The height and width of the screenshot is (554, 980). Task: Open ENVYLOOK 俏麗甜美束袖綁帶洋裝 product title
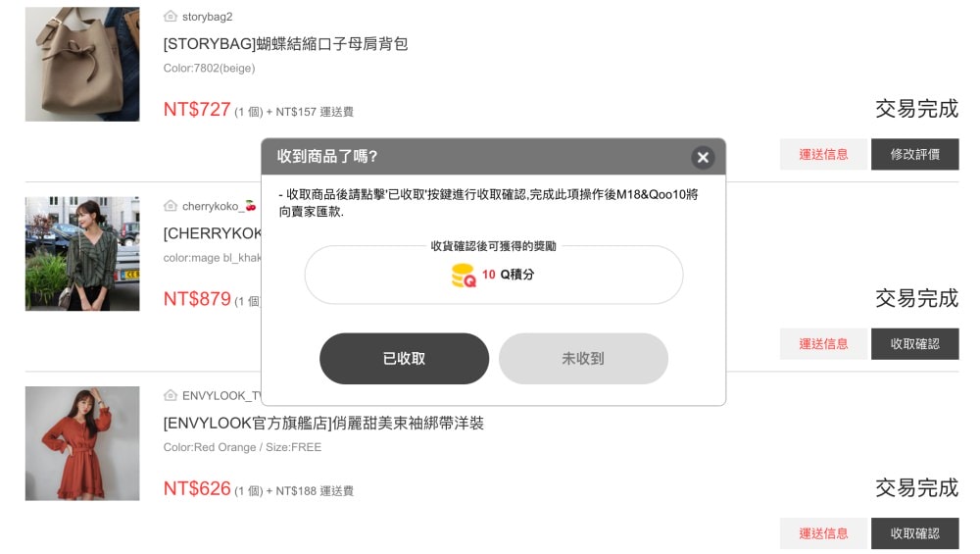pyautogui.click(x=323, y=423)
